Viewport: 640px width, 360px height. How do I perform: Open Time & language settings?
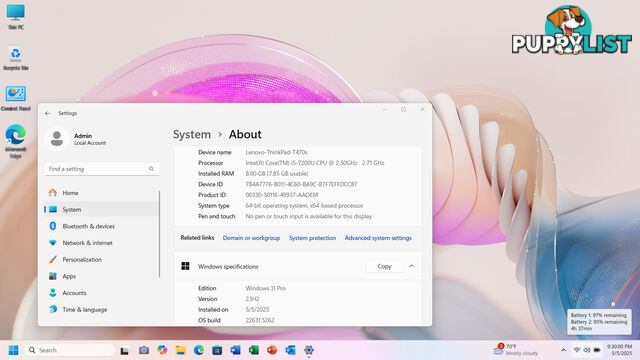(x=102, y=310)
